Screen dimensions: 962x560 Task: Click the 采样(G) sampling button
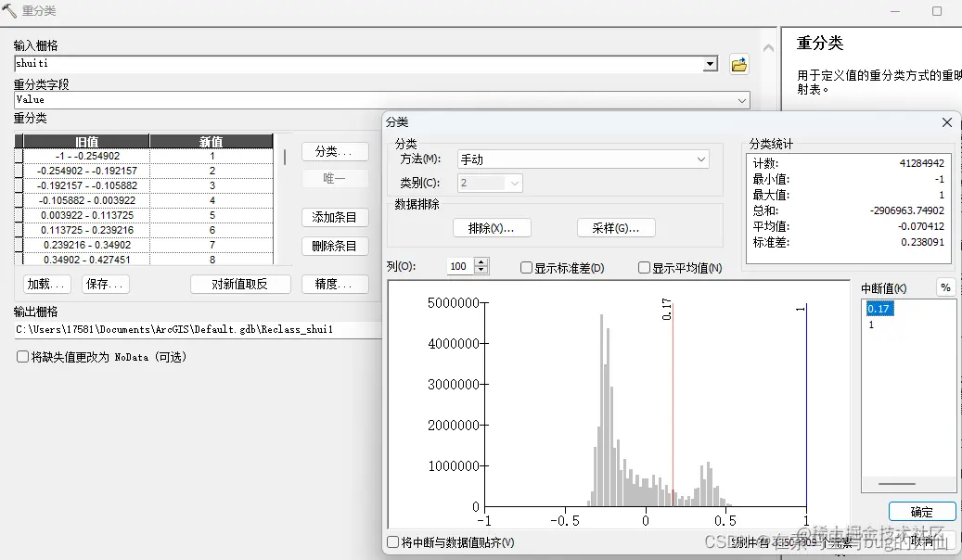point(616,228)
